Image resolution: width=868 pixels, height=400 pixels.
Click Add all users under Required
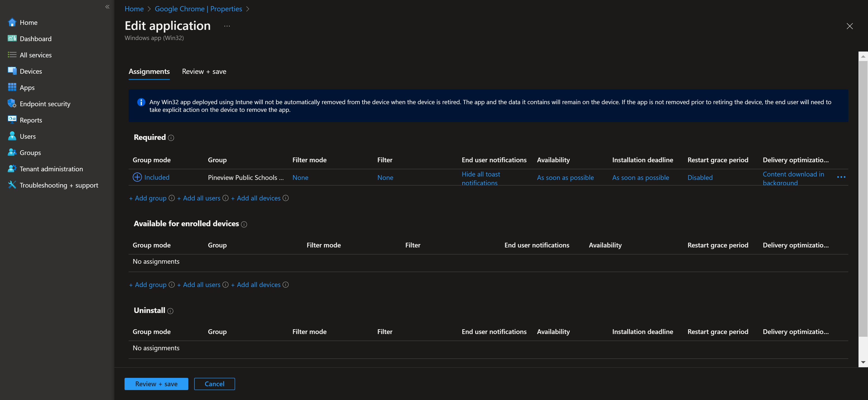(x=199, y=198)
